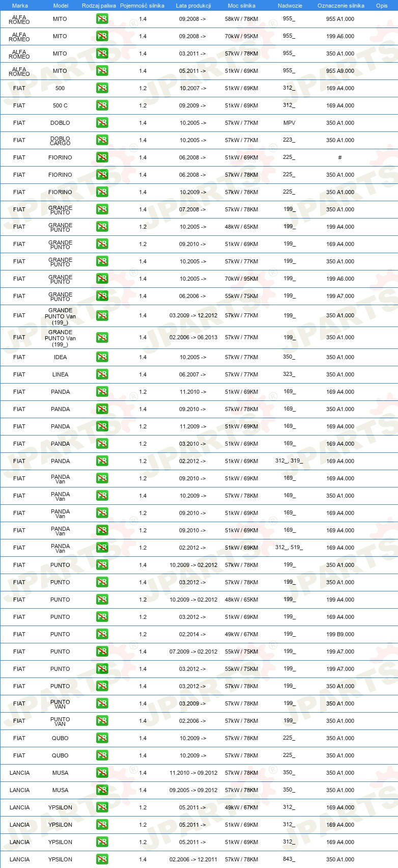Select the 843_ body code cell

click(x=289, y=859)
